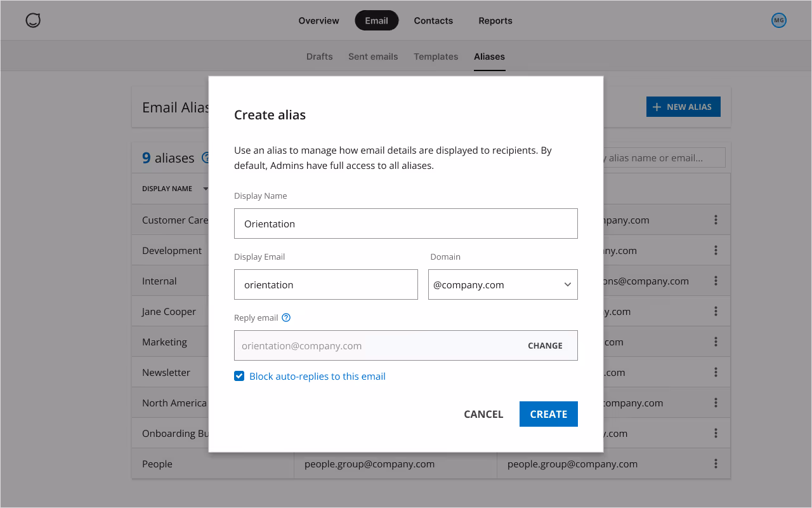
Task: Open options for the Internal alias row
Action: point(716,280)
